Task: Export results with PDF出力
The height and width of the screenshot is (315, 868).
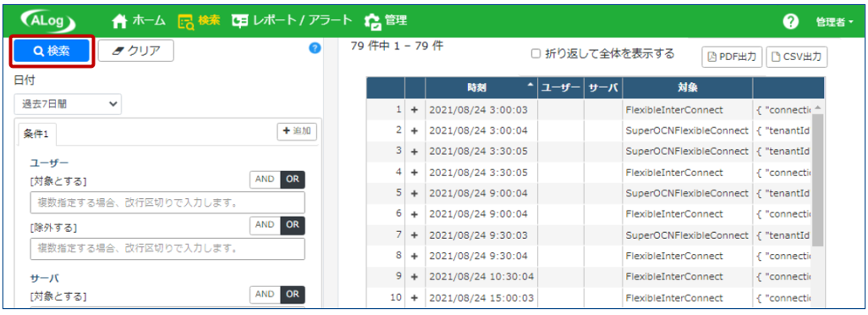Action: tap(733, 57)
